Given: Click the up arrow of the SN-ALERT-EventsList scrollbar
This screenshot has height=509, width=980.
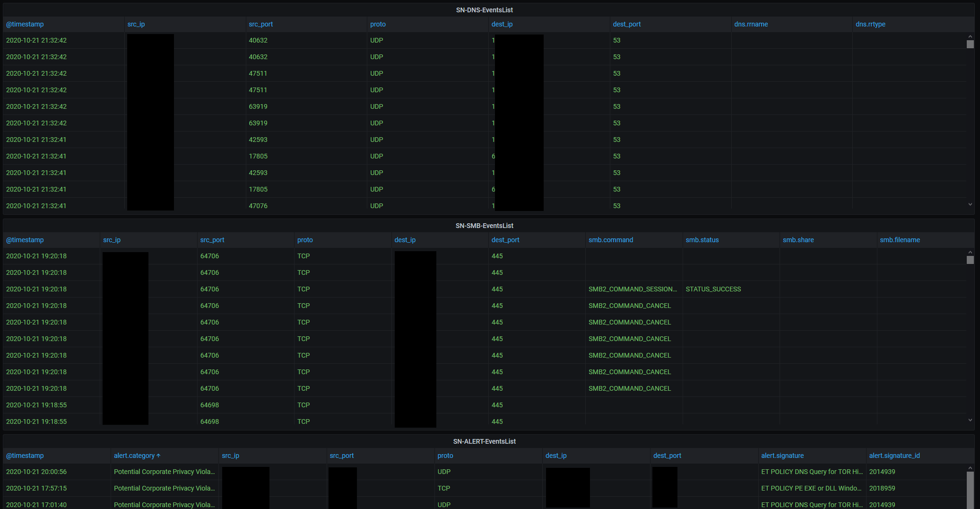Looking at the screenshot, I should point(970,468).
